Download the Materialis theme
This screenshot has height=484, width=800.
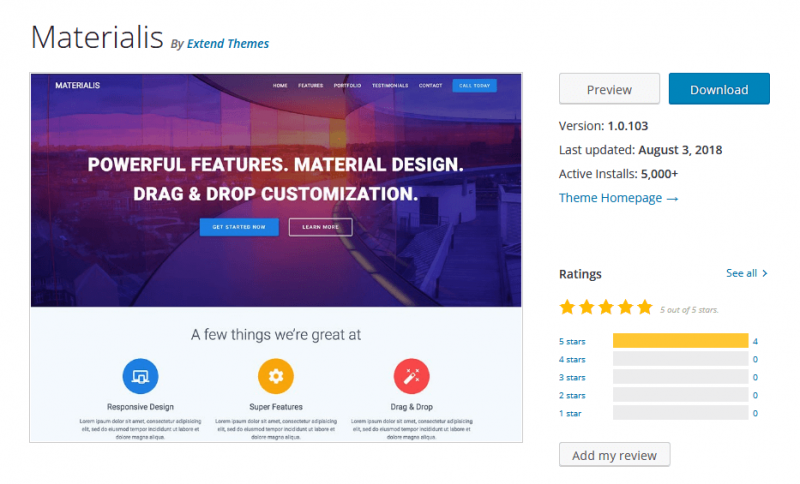click(x=719, y=89)
